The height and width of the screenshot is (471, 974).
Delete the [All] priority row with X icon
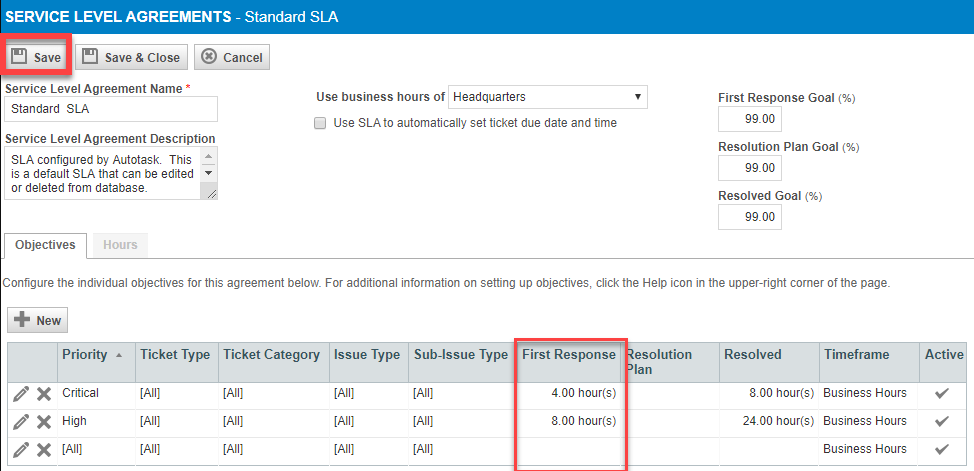44,450
